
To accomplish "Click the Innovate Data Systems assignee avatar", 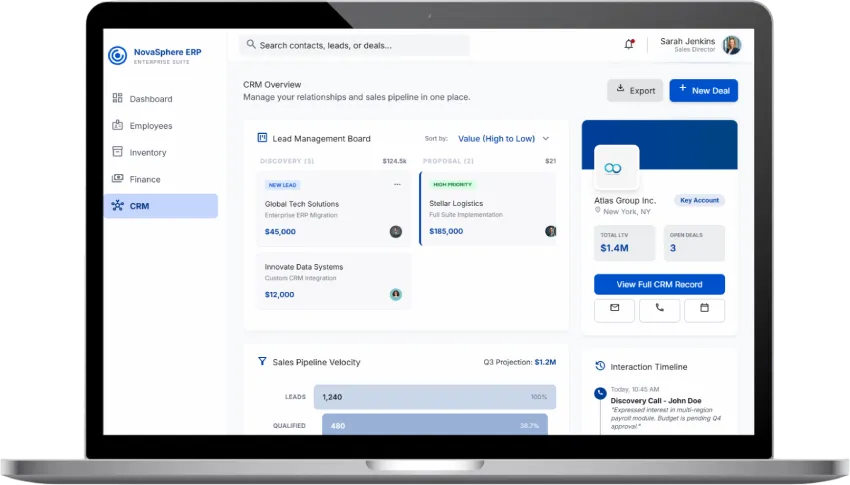I will (396, 294).
